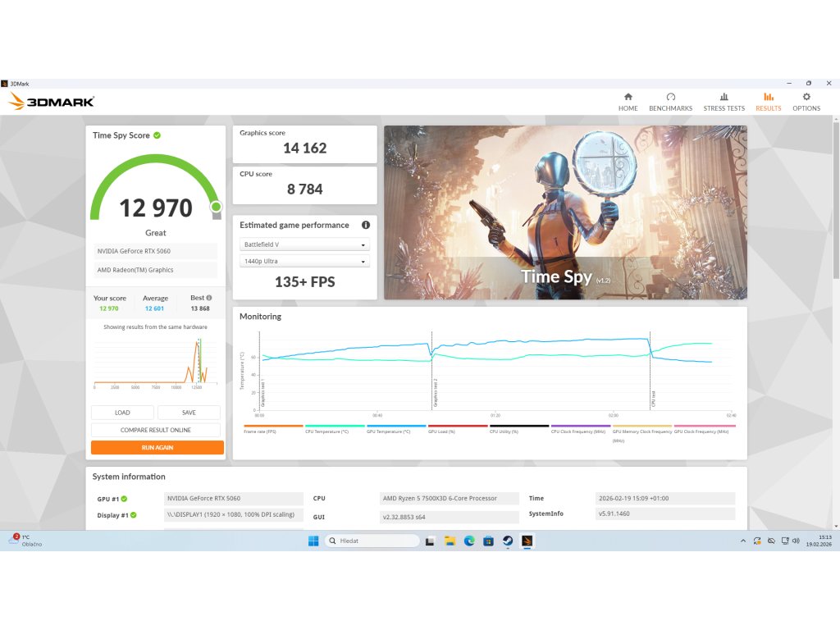The height and width of the screenshot is (630, 840).
Task: Click the estimated game performance info icon
Action: click(365, 225)
